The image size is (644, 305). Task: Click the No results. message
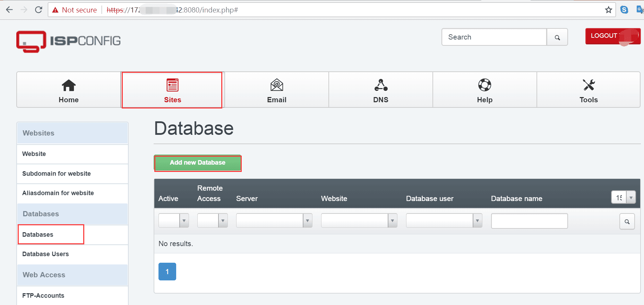coord(176,244)
